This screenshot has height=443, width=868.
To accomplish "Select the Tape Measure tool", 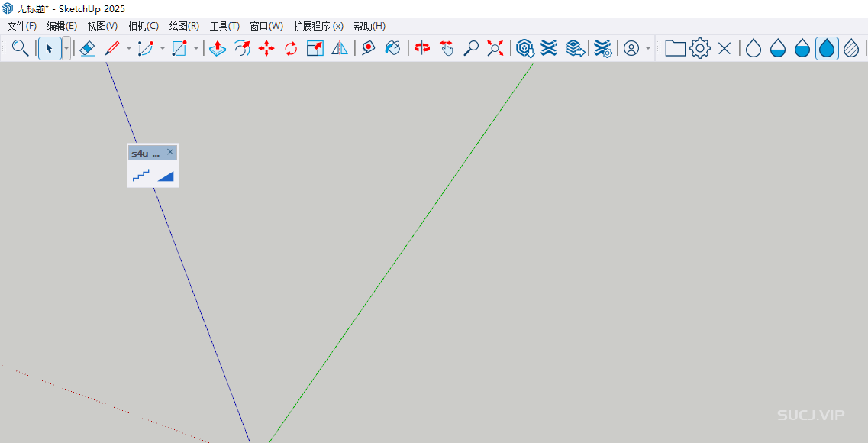I will point(368,48).
